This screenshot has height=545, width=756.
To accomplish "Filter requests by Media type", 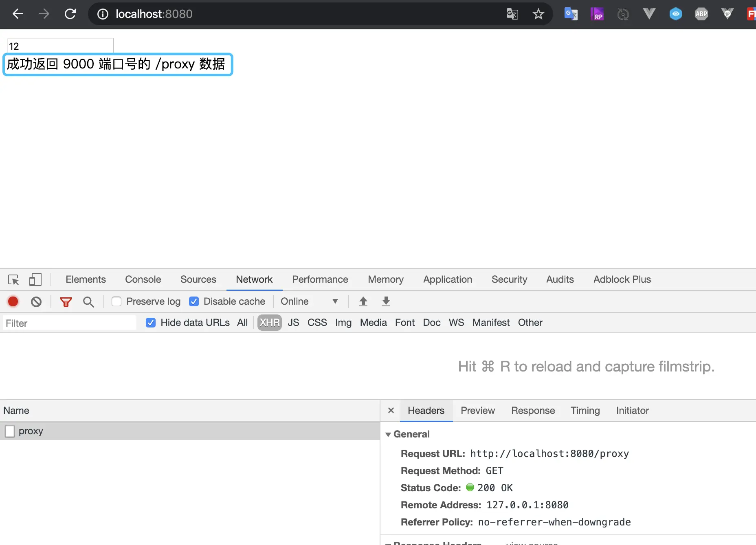I will click(x=374, y=323).
